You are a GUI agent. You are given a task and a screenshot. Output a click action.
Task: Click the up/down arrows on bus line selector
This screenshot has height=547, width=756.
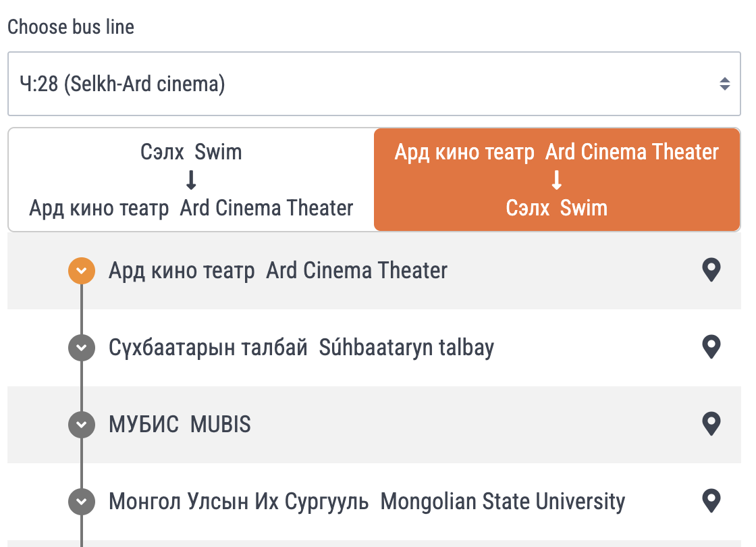(x=724, y=84)
